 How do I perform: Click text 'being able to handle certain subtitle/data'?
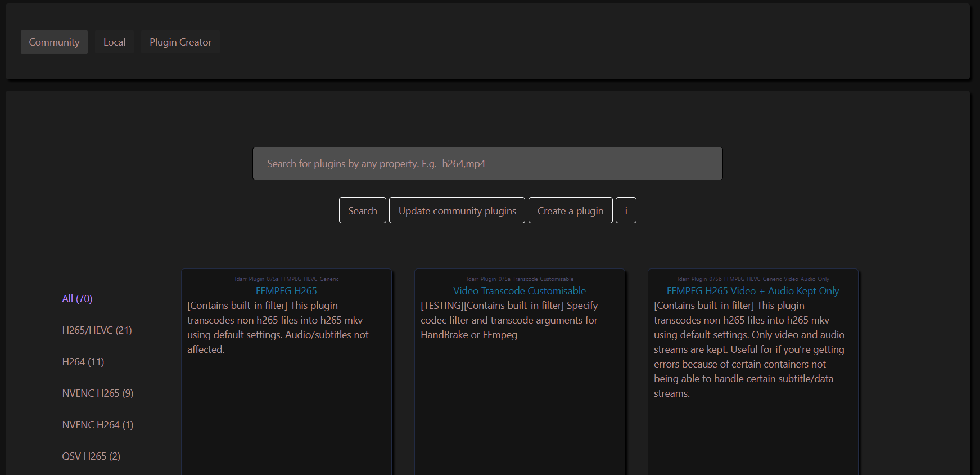pyautogui.click(x=743, y=379)
